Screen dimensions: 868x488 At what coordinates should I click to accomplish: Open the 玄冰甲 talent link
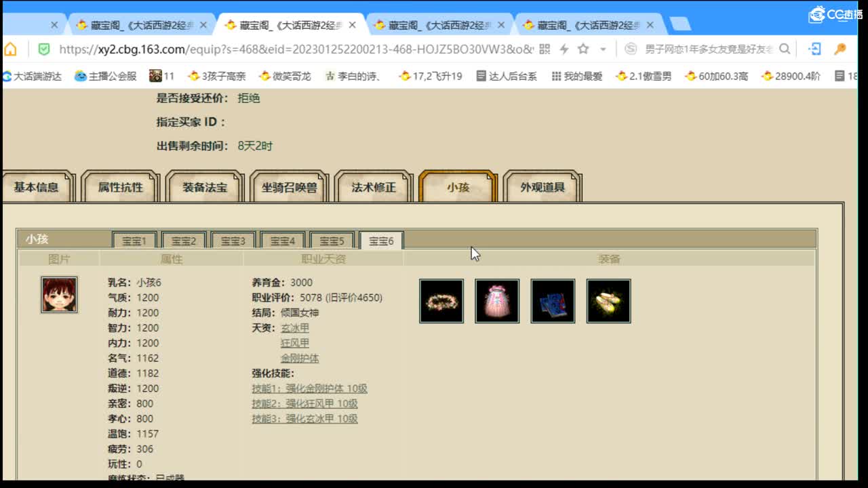click(295, 328)
